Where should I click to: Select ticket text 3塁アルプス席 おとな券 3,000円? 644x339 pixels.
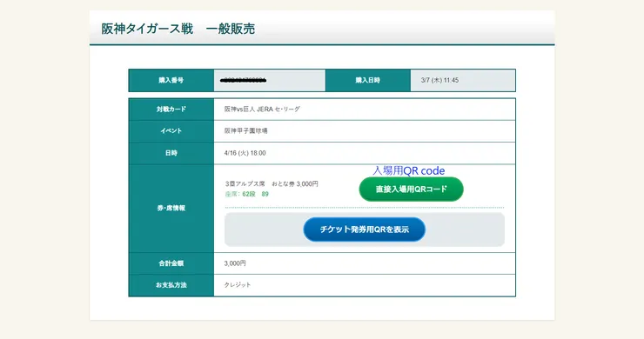click(272, 184)
